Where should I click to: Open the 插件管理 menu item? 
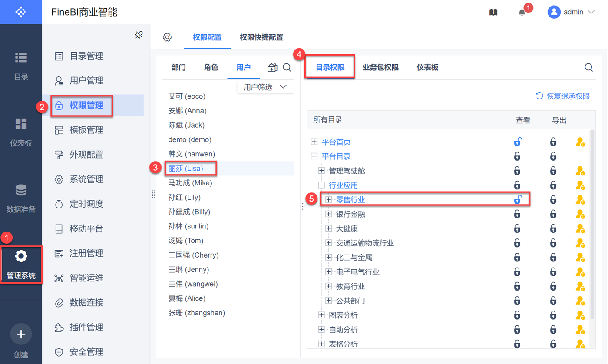[x=86, y=327]
